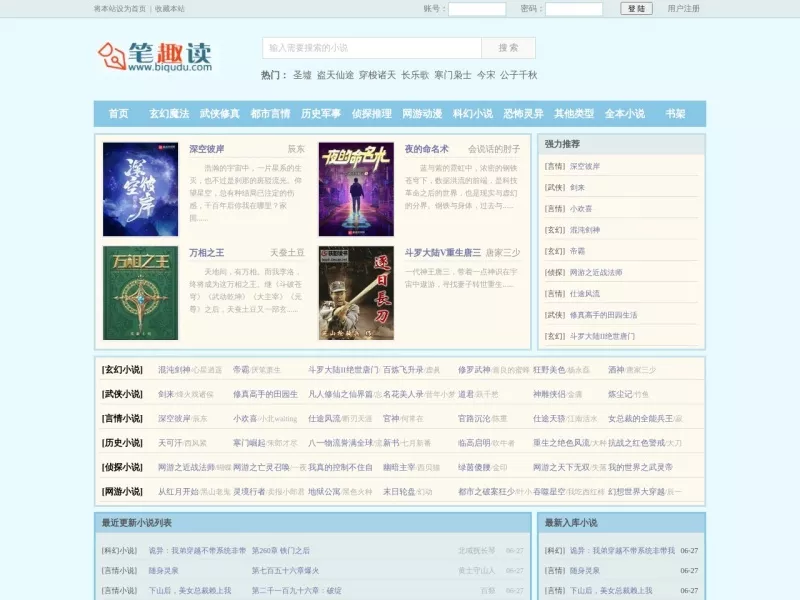Click 将本站设为首页 link

120,9
